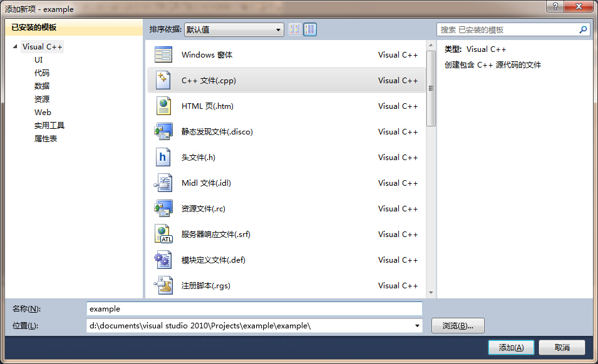Image resolution: width=598 pixels, height=364 pixels.
Task: Click the 头文件(.h) label text
Action: [198, 157]
